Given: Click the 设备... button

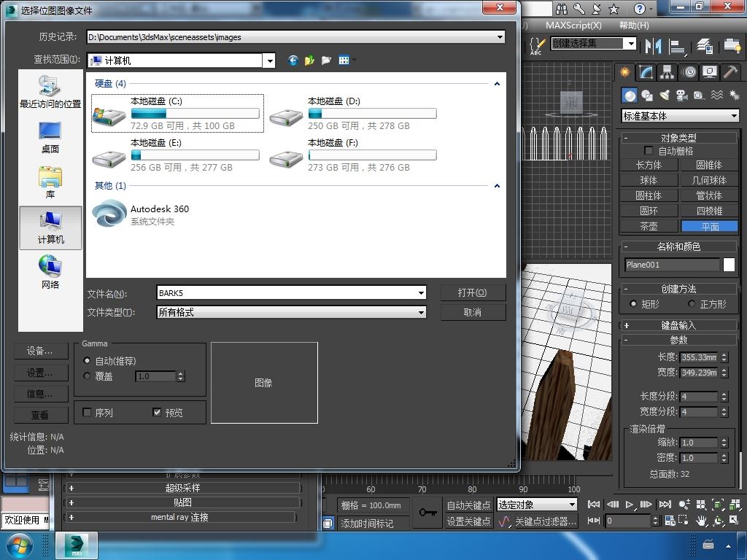Looking at the screenshot, I should pos(41,351).
